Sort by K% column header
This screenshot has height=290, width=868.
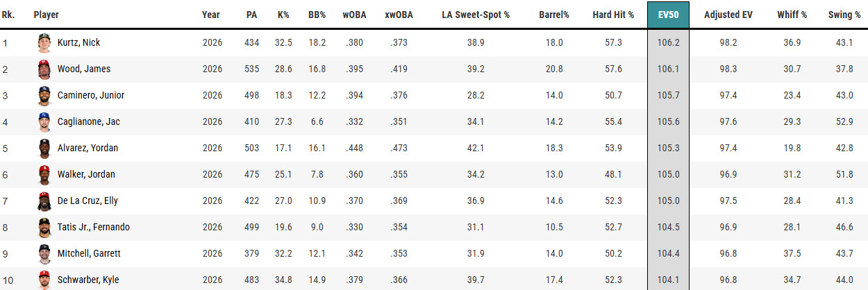tap(283, 15)
